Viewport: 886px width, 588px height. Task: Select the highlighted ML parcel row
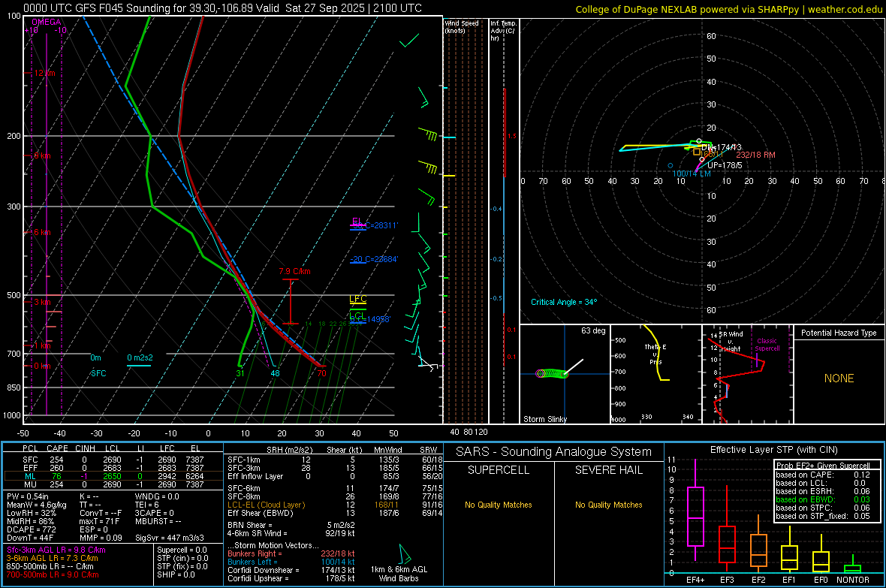113,477
